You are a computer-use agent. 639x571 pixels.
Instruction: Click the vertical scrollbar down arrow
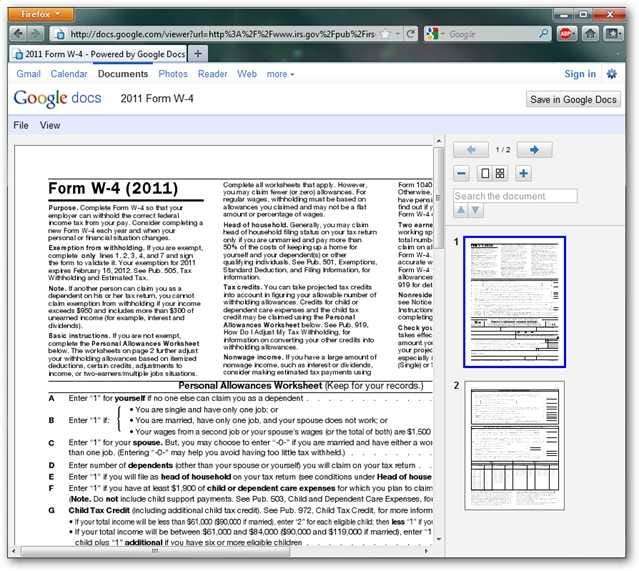click(438, 539)
